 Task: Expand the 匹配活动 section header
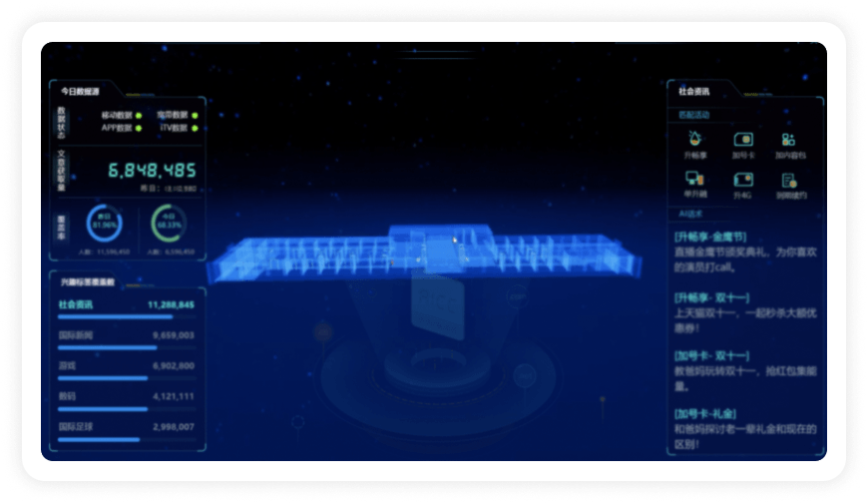click(693, 115)
